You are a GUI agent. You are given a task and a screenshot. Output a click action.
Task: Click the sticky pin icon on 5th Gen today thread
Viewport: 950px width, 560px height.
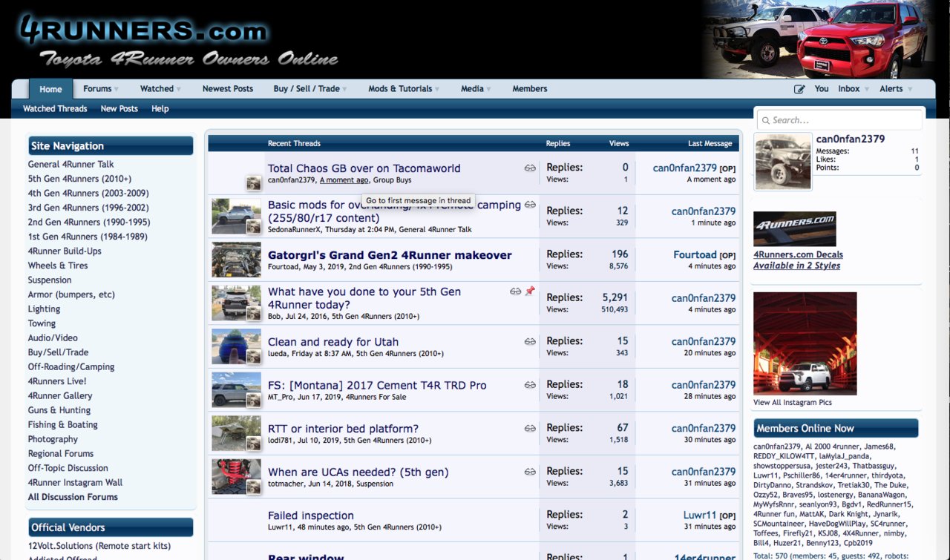pos(530,291)
